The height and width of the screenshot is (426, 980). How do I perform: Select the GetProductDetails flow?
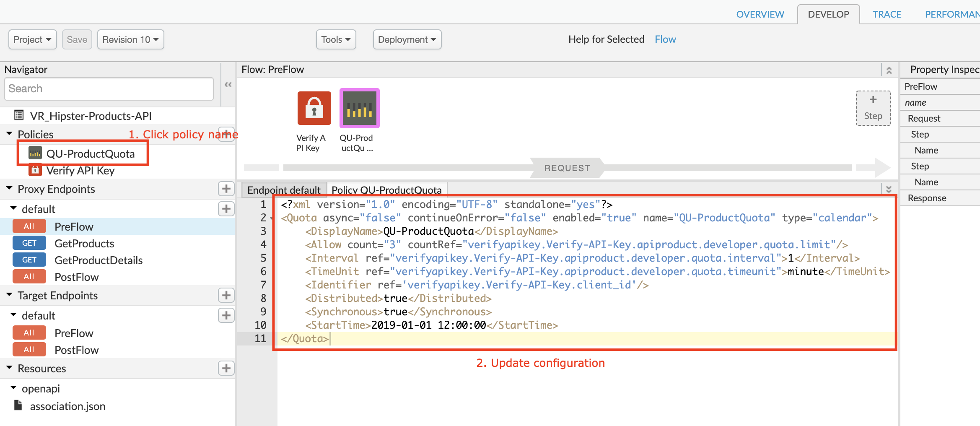click(99, 260)
